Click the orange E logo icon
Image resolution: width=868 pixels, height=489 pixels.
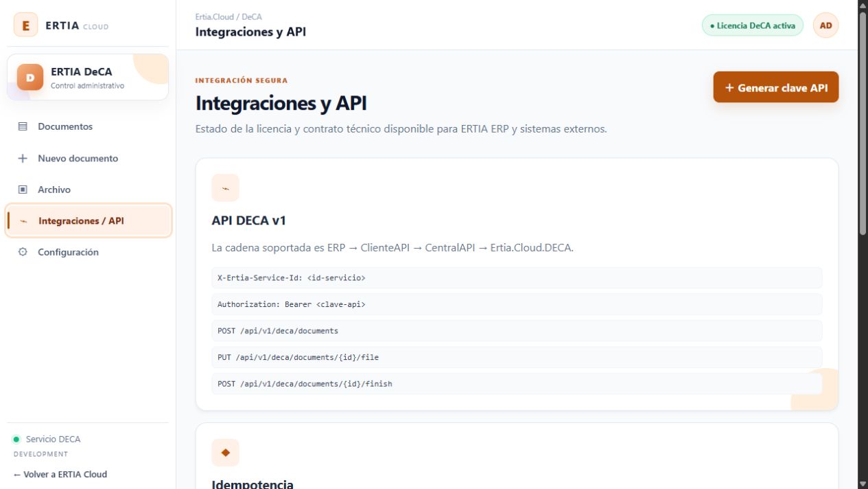pos(25,26)
